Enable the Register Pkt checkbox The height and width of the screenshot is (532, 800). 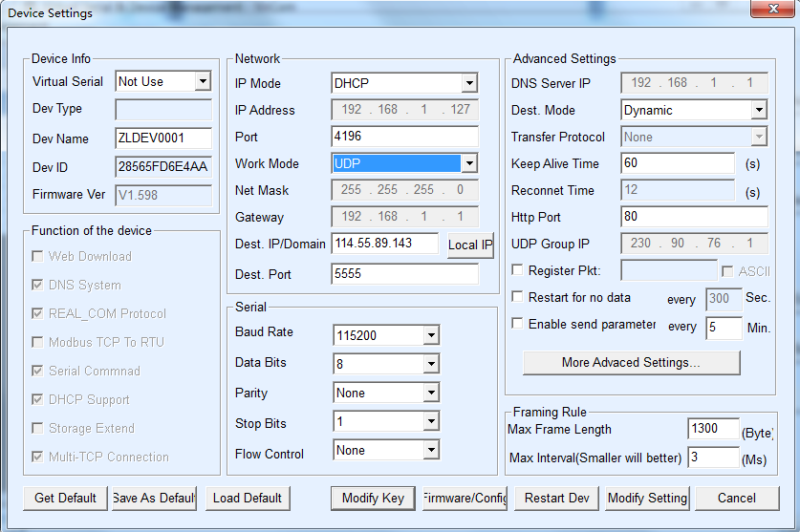(x=518, y=271)
